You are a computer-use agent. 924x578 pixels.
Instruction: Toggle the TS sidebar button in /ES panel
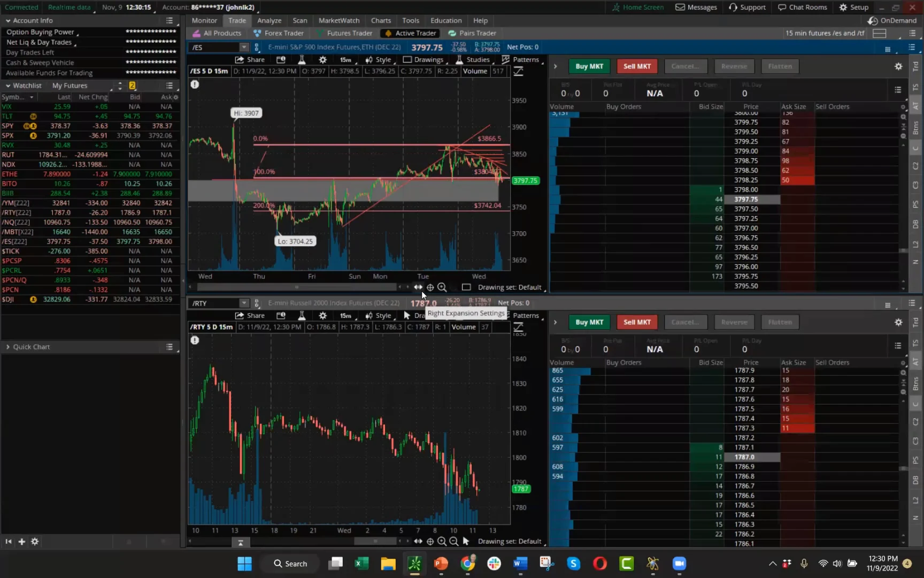pos(915,87)
